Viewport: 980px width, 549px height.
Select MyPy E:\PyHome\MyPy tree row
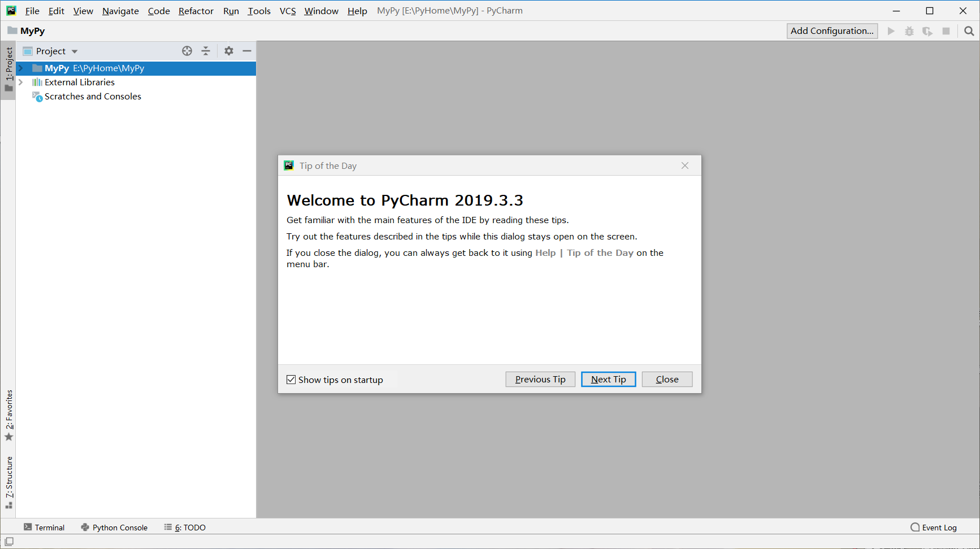pos(136,68)
